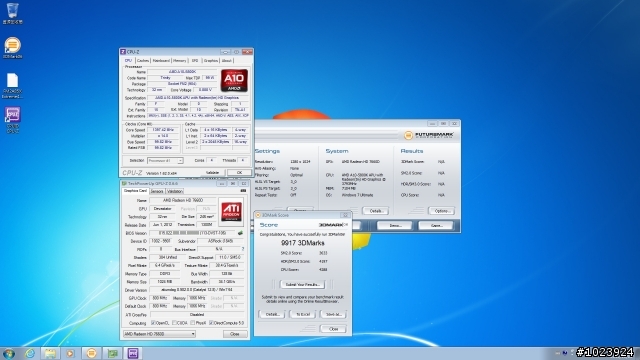Switch to the Graphics tab in CPU-Z
The image size is (640, 360).
pyautogui.click(x=211, y=60)
